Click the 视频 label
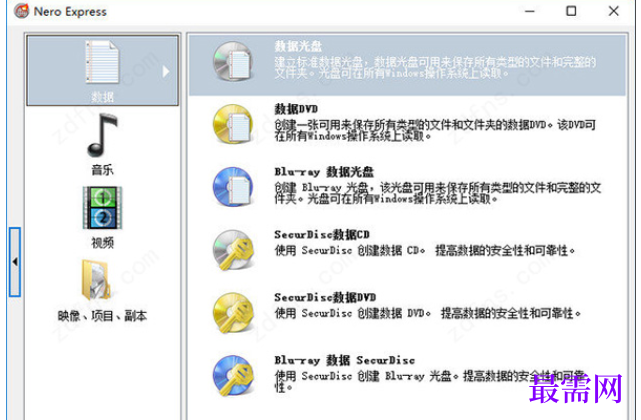The height and width of the screenshot is (420, 641). tap(102, 243)
